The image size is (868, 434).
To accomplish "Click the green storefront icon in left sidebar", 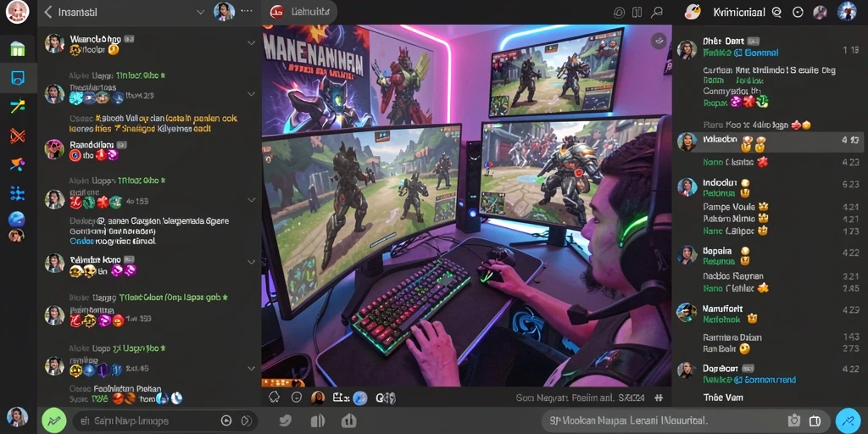I will [18, 48].
